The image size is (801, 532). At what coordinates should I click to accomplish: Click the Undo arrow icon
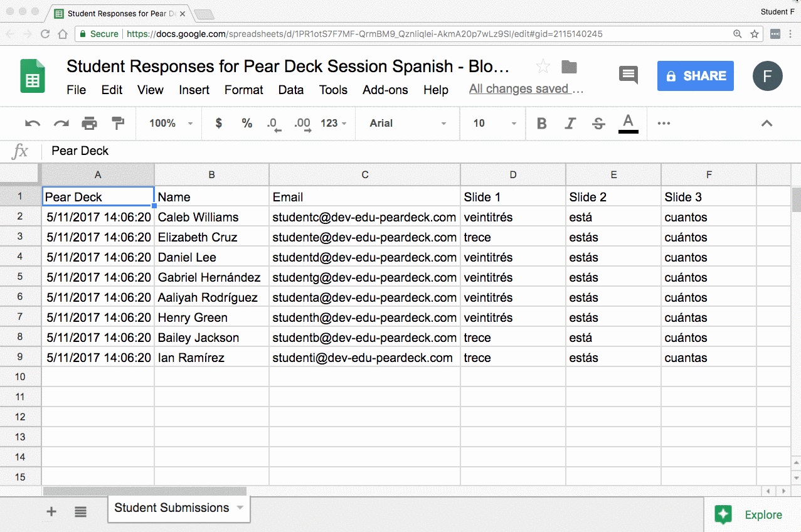(x=33, y=124)
